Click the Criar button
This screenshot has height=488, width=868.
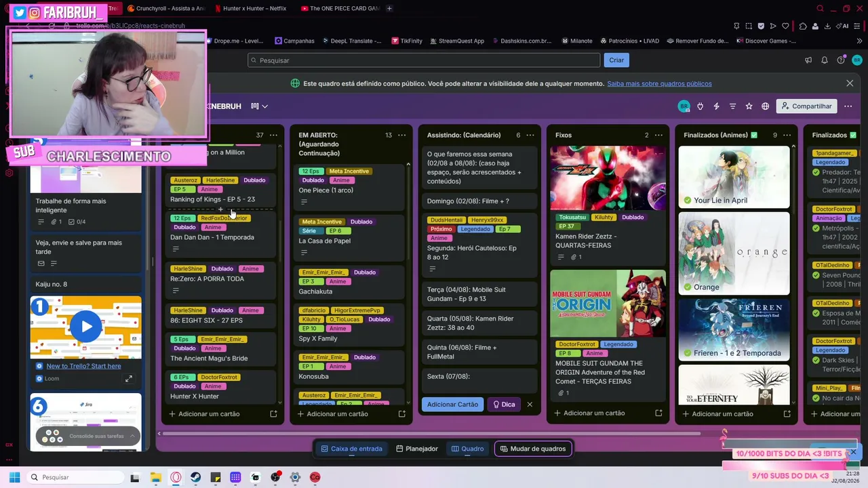[616, 60]
